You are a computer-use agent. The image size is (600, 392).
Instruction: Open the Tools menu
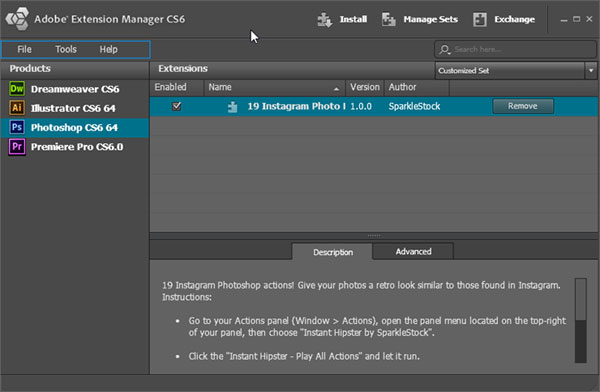tap(66, 49)
